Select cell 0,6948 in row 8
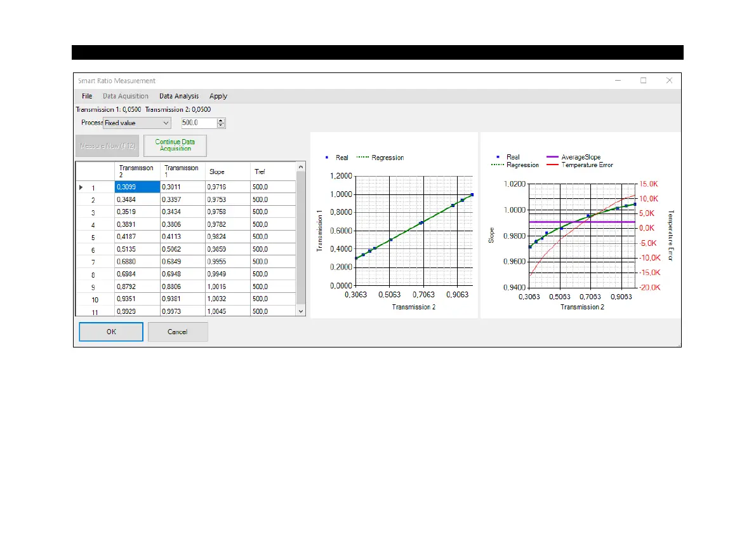The width and height of the screenshot is (756, 533). [182, 274]
